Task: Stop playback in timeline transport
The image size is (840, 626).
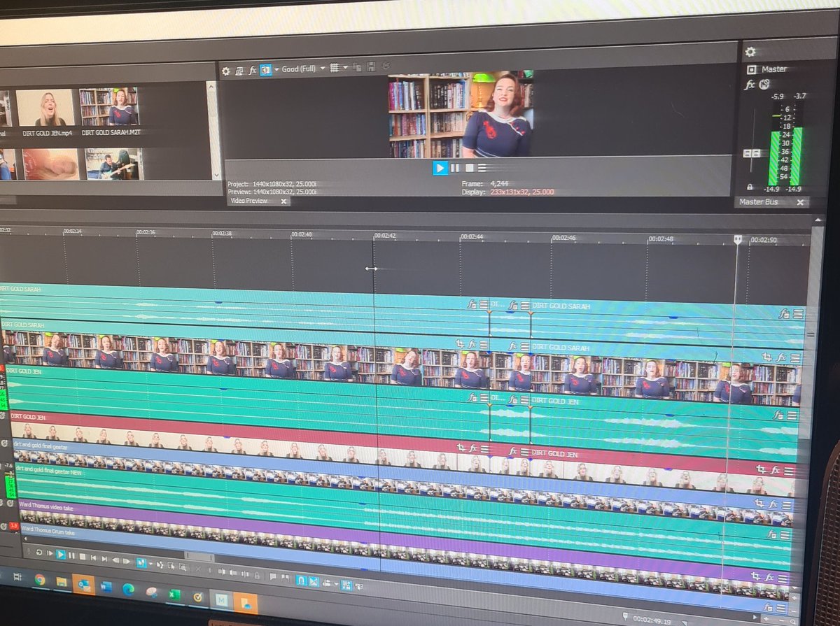Action: coord(83,556)
